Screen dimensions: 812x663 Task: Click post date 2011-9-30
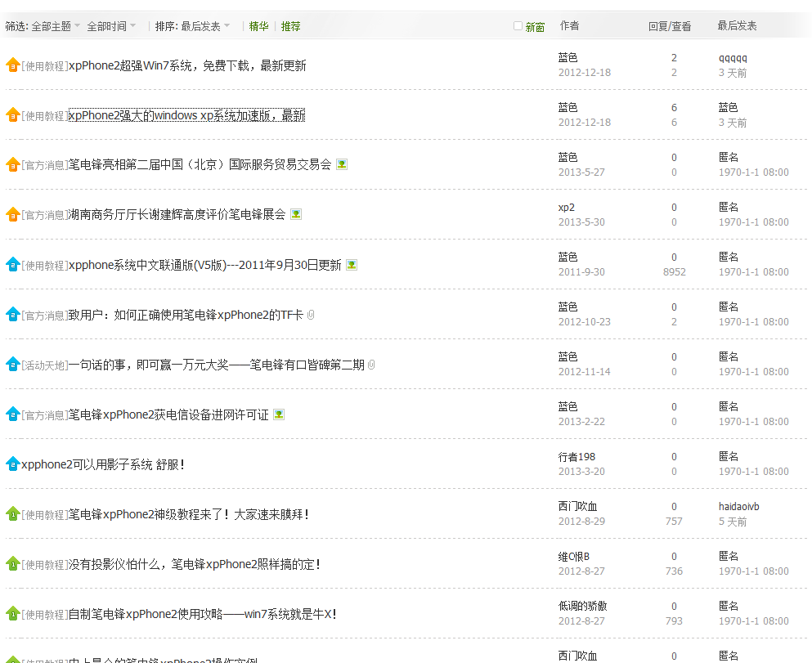tap(581, 271)
